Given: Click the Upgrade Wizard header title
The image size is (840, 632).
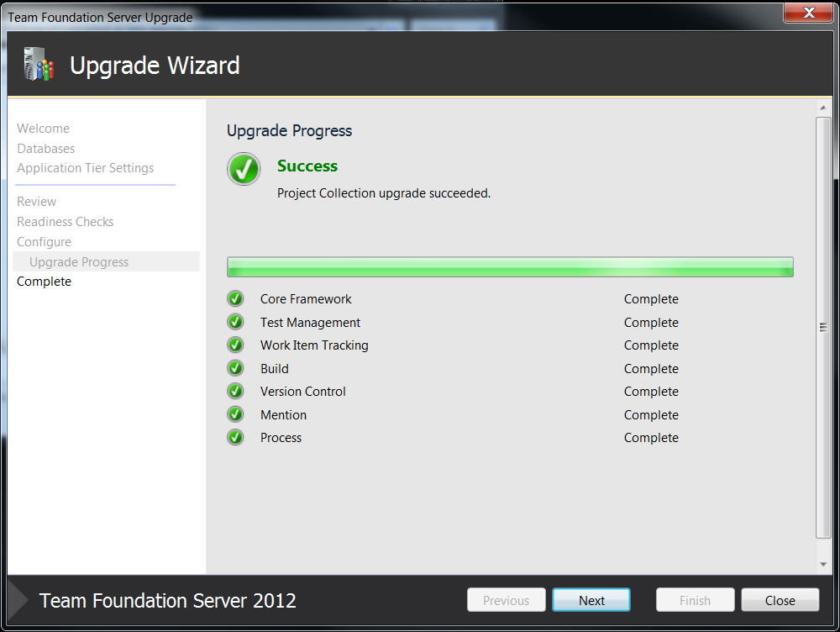Looking at the screenshot, I should (x=155, y=66).
